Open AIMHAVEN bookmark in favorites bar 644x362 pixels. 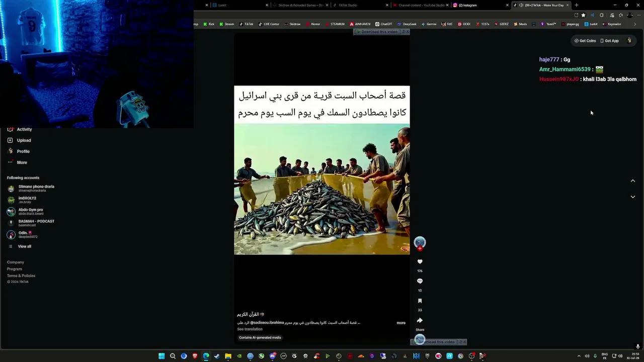[x=360, y=24]
